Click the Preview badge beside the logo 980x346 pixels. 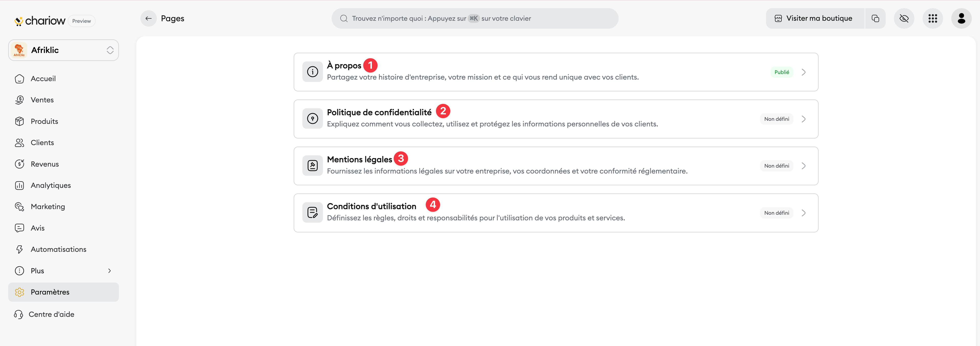pyautogui.click(x=81, y=21)
